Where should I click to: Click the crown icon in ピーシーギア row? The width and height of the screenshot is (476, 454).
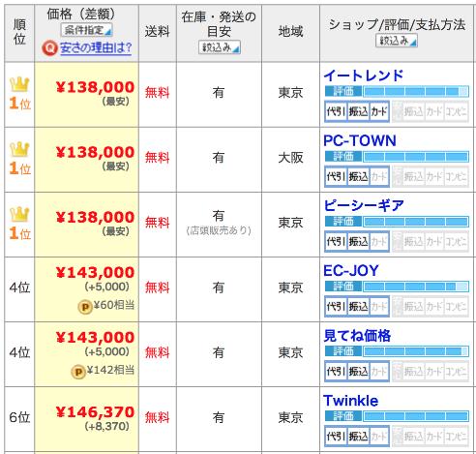(x=19, y=215)
